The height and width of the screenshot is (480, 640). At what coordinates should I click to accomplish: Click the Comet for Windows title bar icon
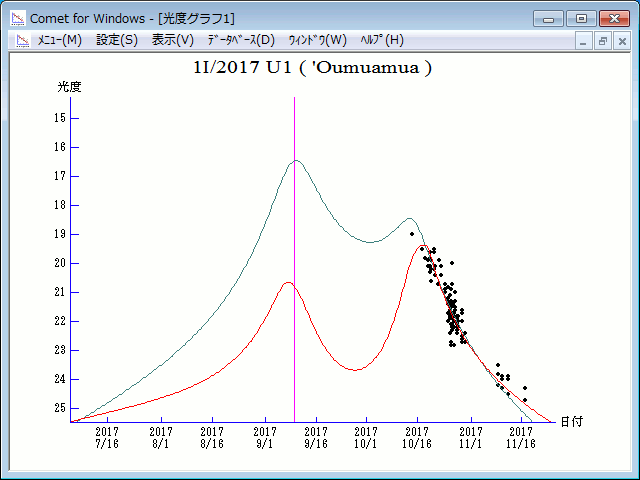pyautogui.click(x=17, y=18)
